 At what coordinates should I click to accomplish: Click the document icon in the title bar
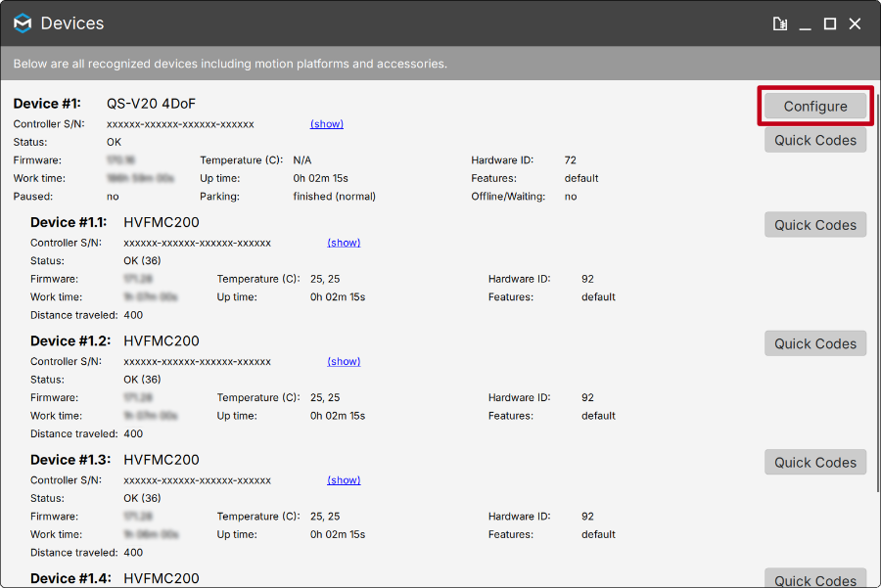coord(780,23)
